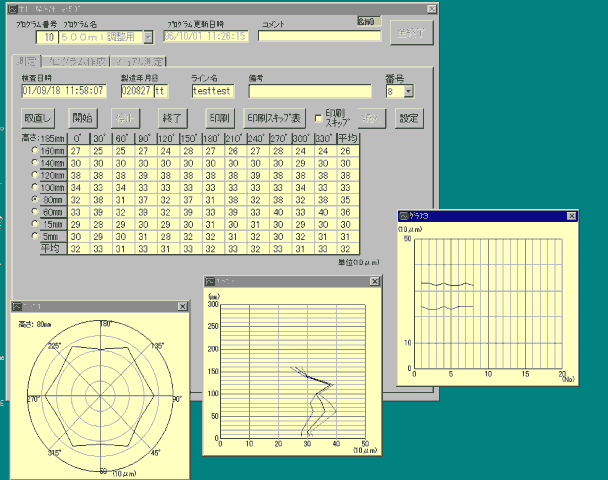The height and width of the screenshot is (480, 608).
Task: Open the 番号 dropdown showing 8
Action: [408, 92]
